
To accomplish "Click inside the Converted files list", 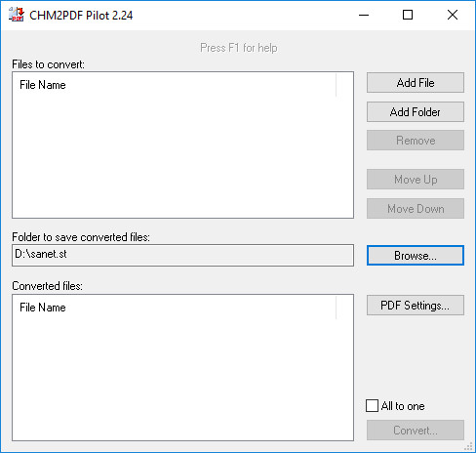I will [x=182, y=379].
